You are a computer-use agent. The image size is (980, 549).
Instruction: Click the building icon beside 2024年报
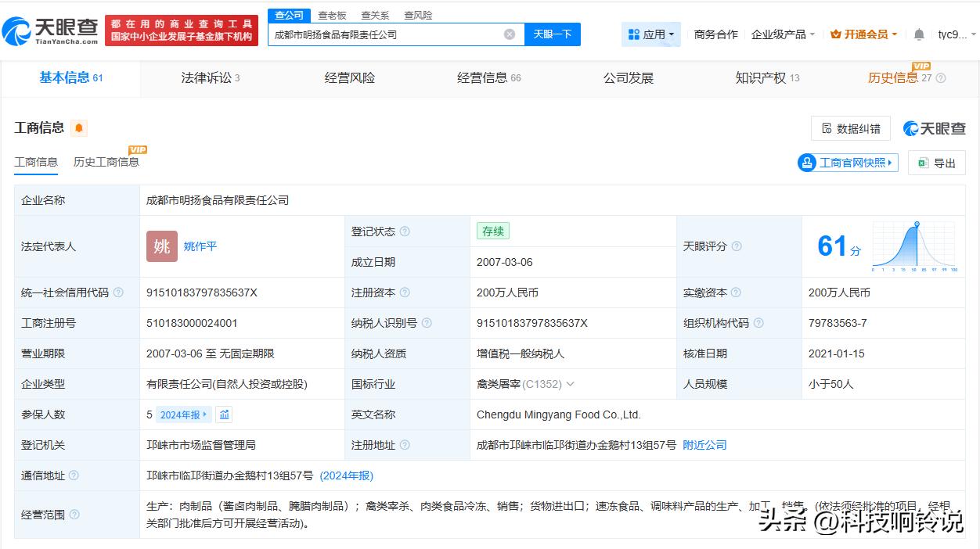coord(225,415)
